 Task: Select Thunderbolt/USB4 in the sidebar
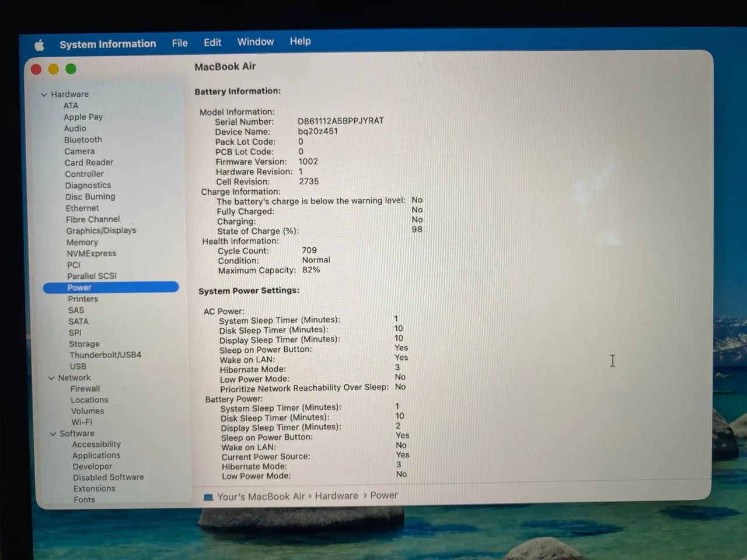click(x=105, y=355)
